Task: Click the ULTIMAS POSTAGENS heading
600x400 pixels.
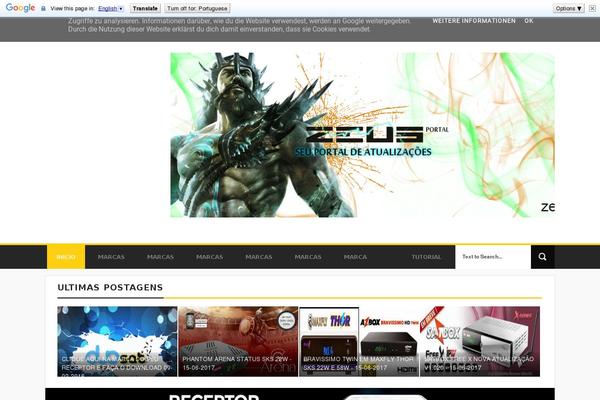Action: point(110,287)
